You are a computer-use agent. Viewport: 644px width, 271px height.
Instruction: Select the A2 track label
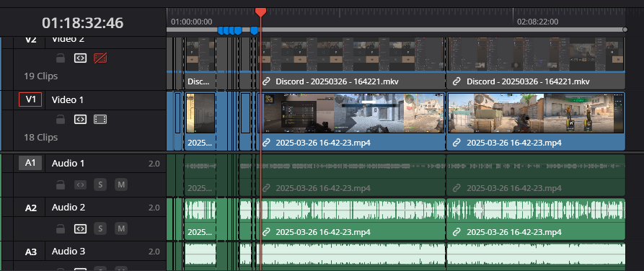pyautogui.click(x=30, y=208)
